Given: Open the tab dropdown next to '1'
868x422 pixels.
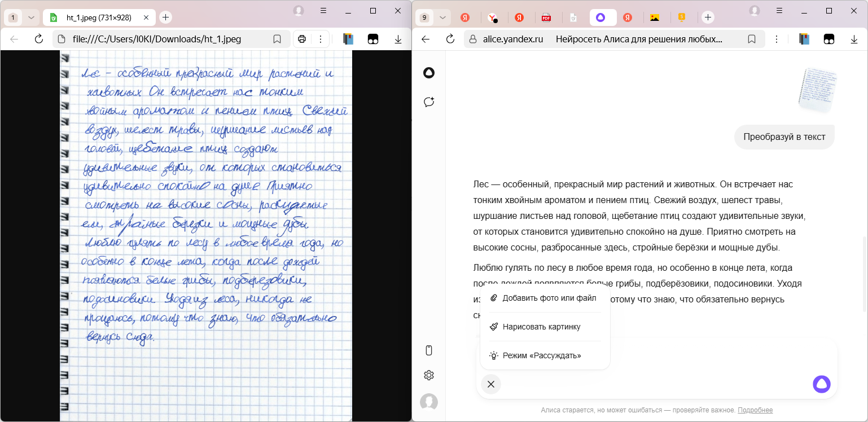Looking at the screenshot, I should pyautogui.click(x=31, y=17).
